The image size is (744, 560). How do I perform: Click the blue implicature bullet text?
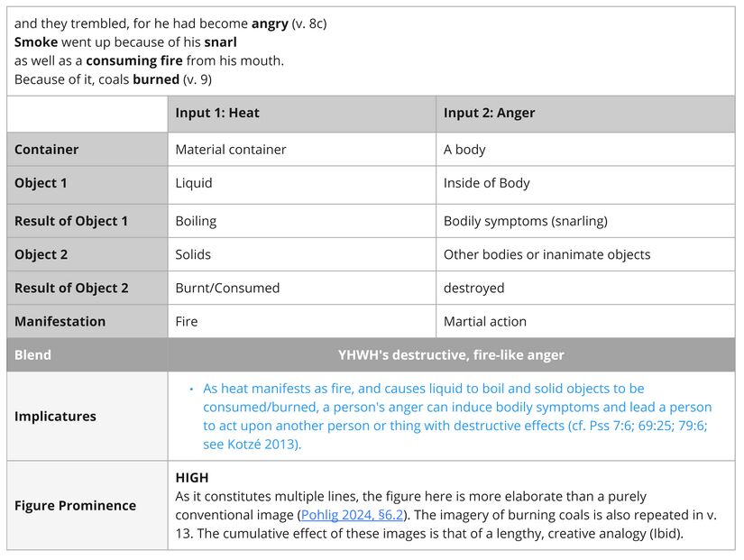coord(455,417)
